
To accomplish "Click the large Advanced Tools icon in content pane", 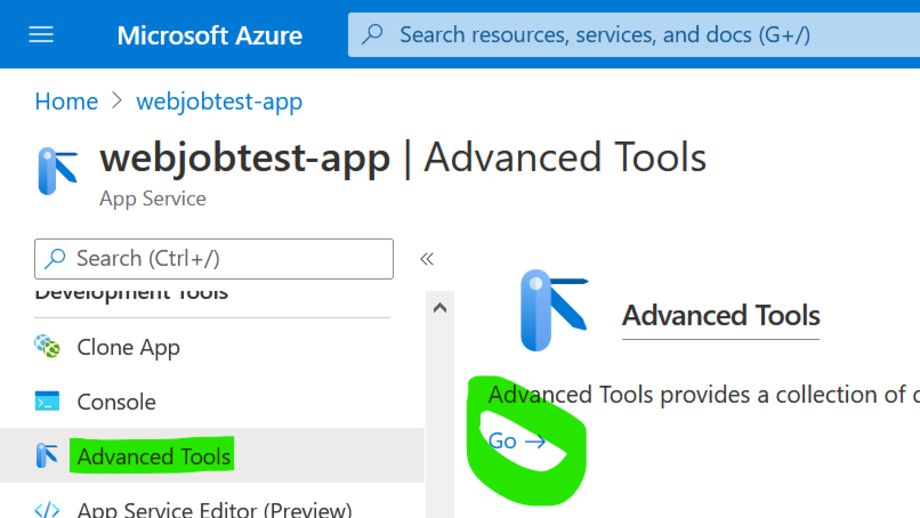I will click(553, 310).
